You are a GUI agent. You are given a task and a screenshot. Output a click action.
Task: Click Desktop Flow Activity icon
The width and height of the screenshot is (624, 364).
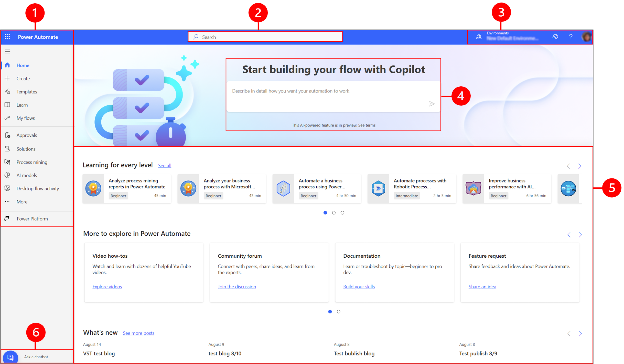(x=8, y=188)
